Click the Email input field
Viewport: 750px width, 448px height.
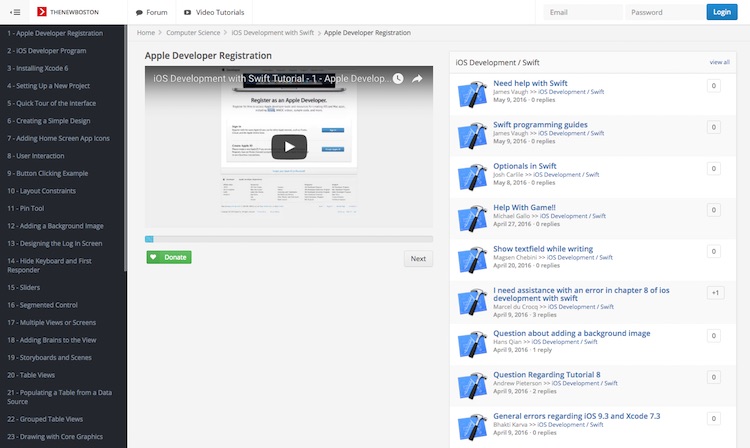[583, 12]
